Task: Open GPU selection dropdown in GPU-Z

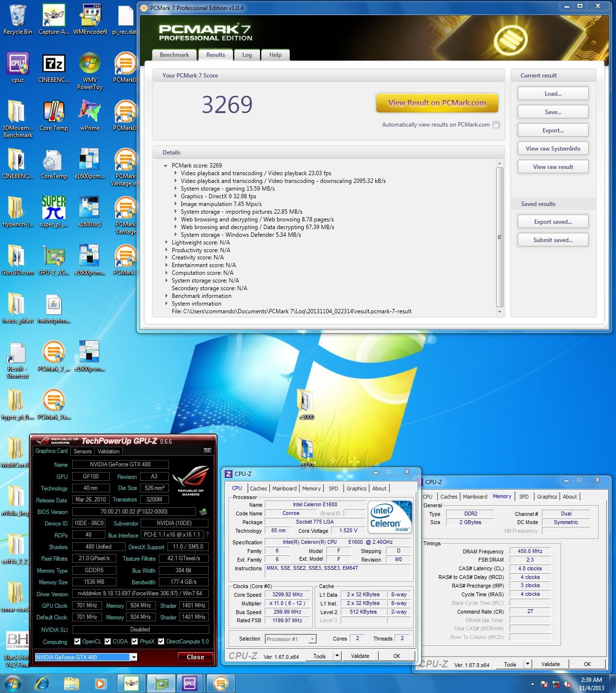Action: coord(134,657)
